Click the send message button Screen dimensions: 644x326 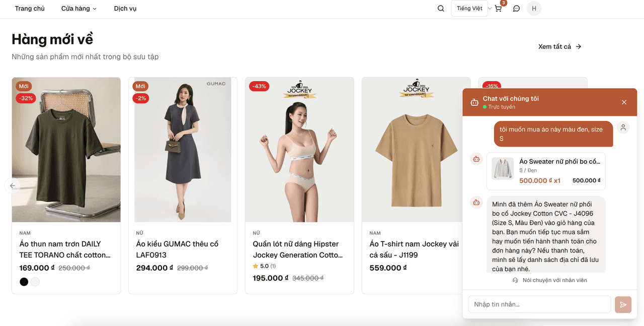pyautogui.click(x=623, y=304)
